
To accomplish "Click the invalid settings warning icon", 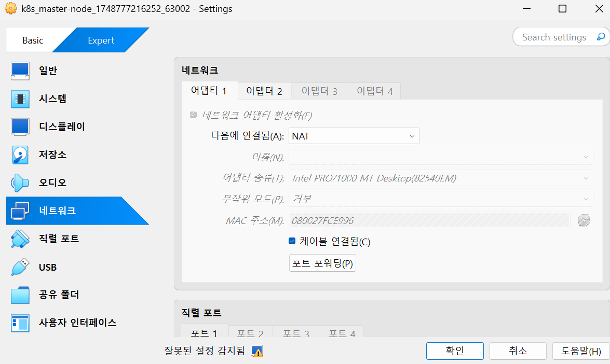I will click(257, 351).
